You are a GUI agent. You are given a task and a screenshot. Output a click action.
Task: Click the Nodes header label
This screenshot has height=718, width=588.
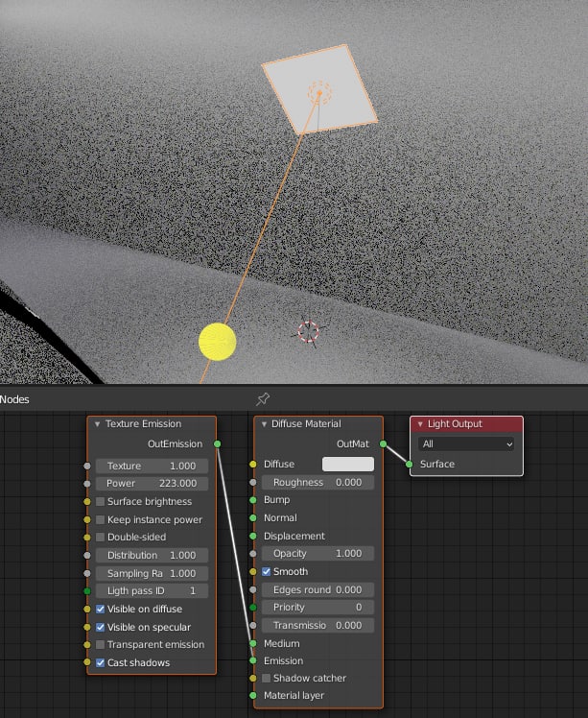[14, 399]
